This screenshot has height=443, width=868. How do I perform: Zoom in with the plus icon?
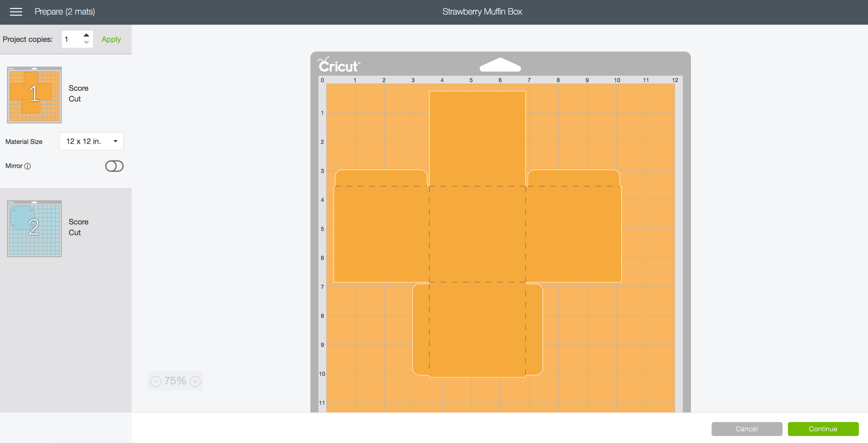coord(195,381)
